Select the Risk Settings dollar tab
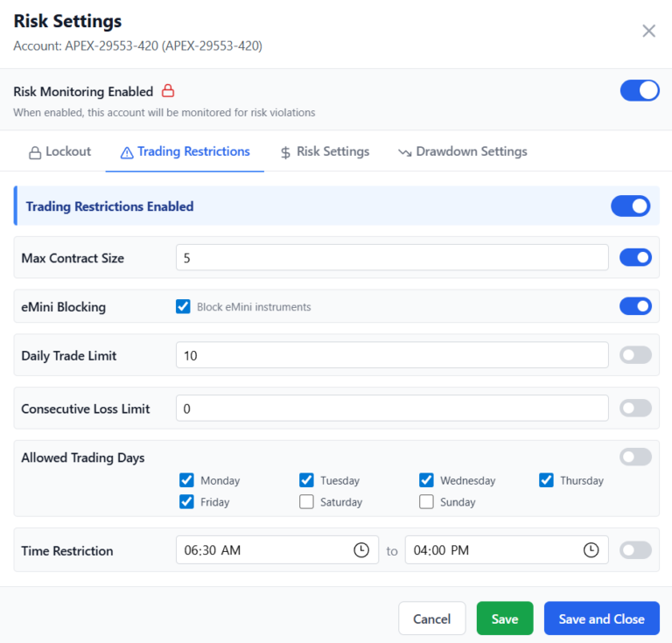The image size is (672, 643). click(x=325, y=151)
